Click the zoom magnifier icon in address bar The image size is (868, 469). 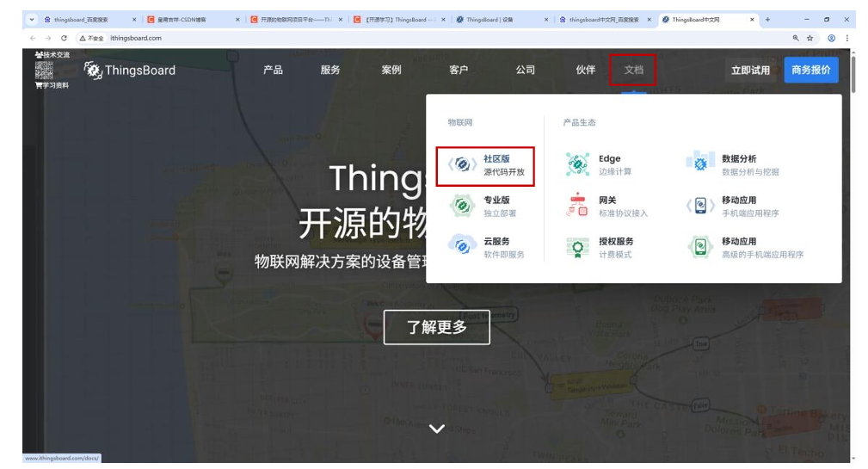796,38
